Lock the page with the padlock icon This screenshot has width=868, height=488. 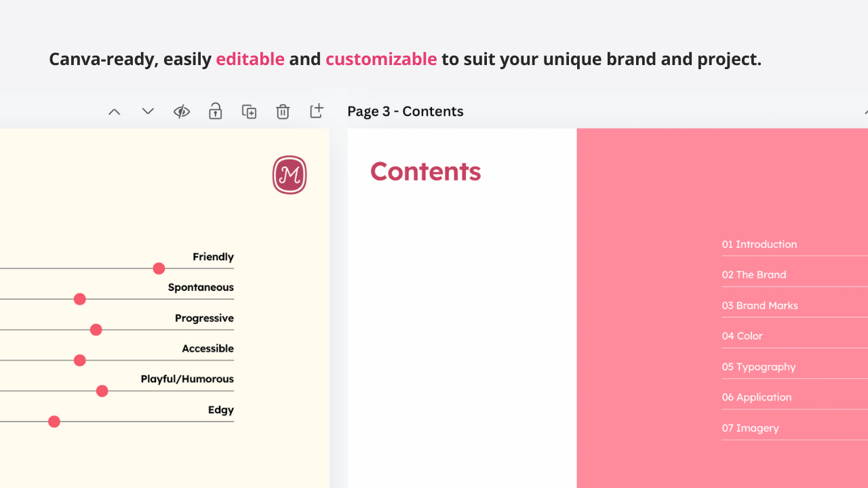point(215,112)
